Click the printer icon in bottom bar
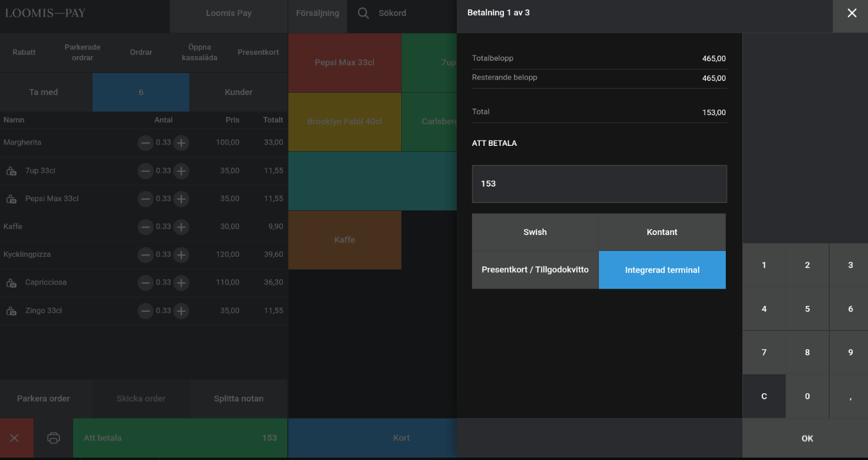Screen dimensions: 868x460 click(54, 438)
